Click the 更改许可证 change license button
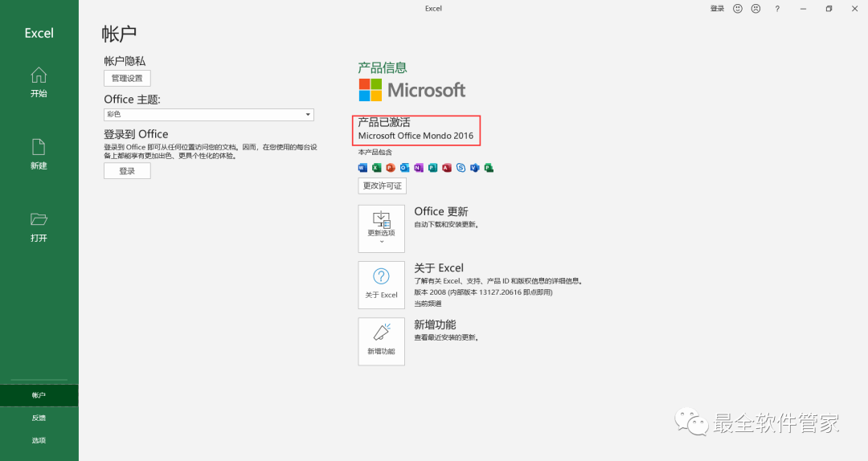Image resolution: width=868 pixels, height=461 pixels. 382,186
